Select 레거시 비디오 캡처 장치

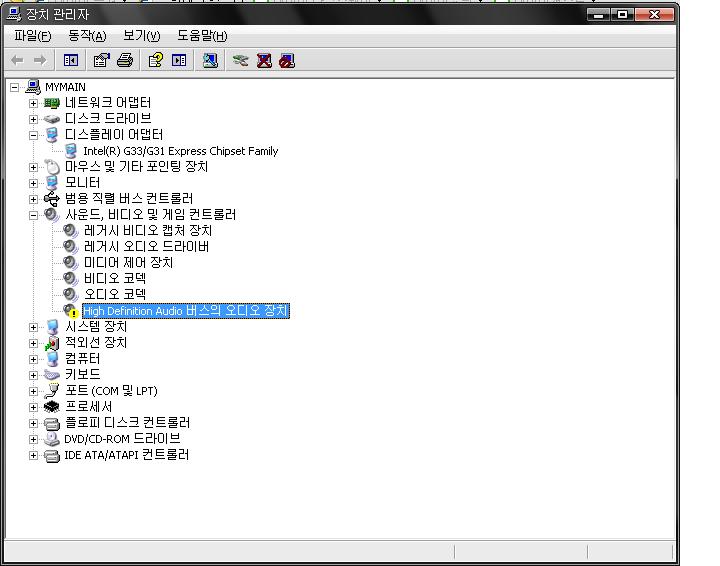click(148, 230)
